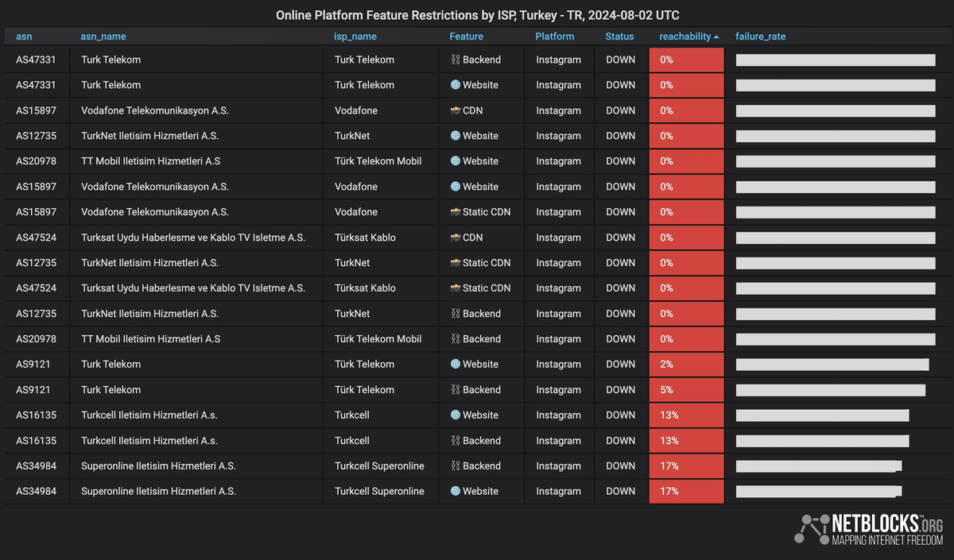Click the chain icon in the first Backend row
Screen dimensions: 954x560
[456, 60]
